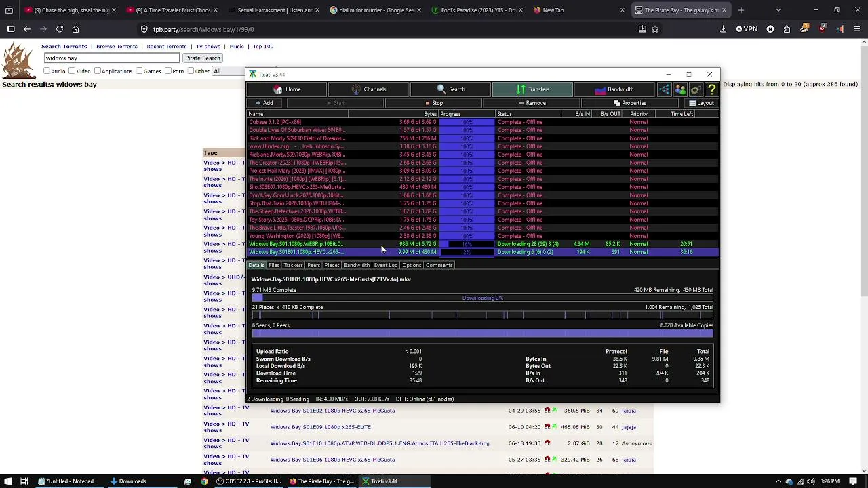The image size is (868, 488).
Task: Open the browser downloads icon
Action: pos(723,29)
